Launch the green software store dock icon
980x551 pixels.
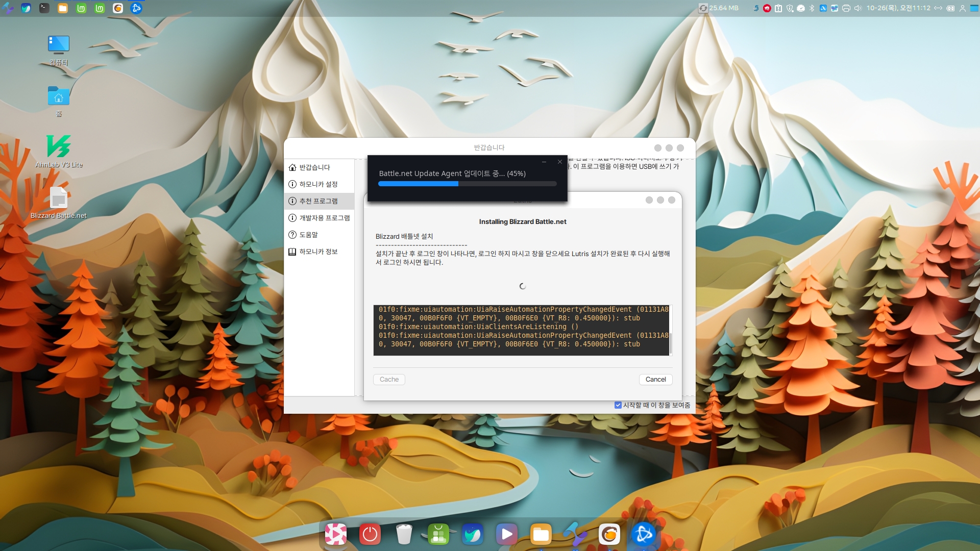click(x=438, y=534)
